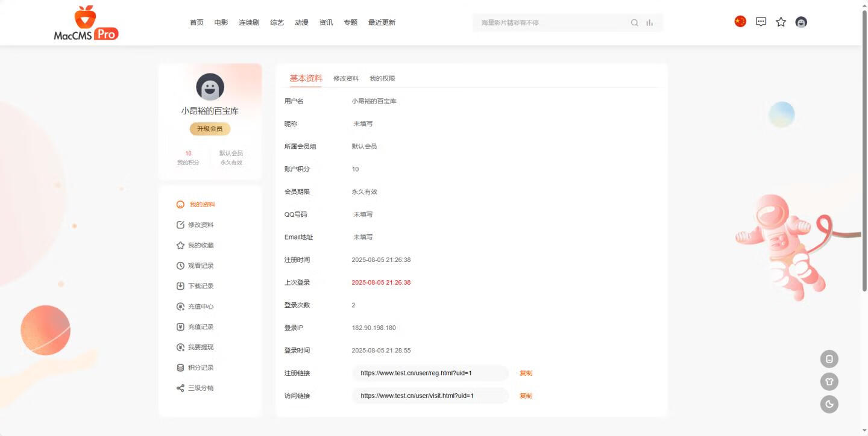This screenshot has width=868, height=436.
Task: Click the 升级会员 button
Action: pos(210,129)
